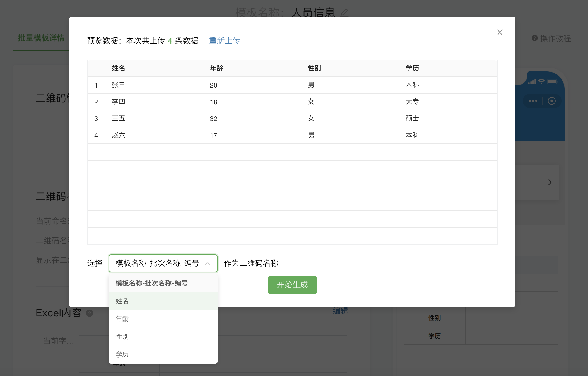
Task: Click age cell 32
Action: (252, 119)
